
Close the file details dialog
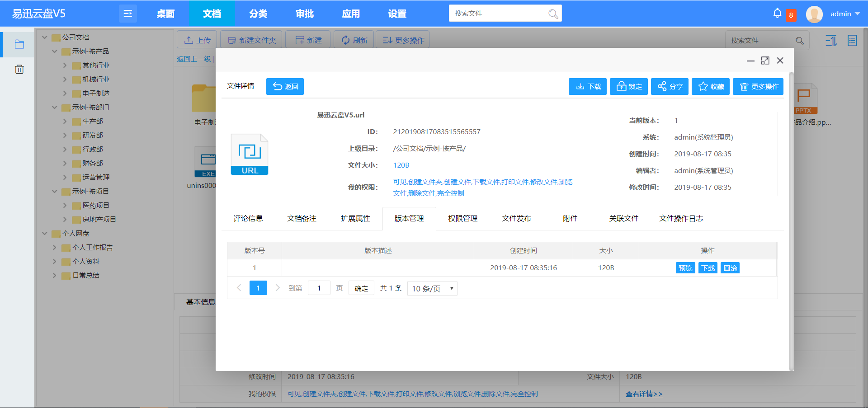(x=780, y=61)
